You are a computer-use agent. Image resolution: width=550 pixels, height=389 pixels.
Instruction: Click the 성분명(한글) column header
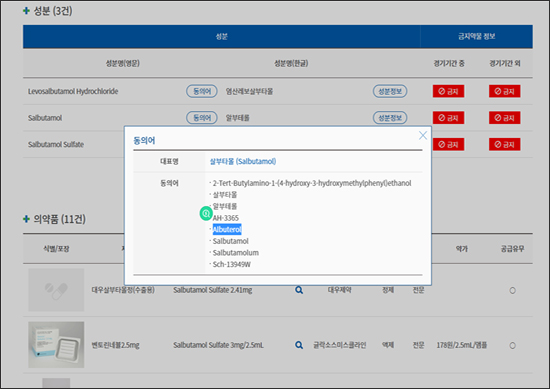click(x=291, y=63)
